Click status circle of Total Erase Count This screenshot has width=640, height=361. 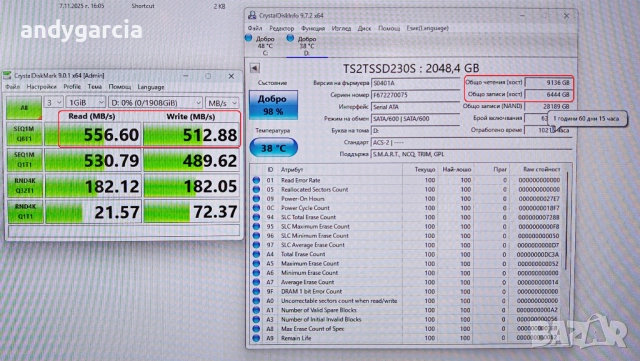point(256,254)
